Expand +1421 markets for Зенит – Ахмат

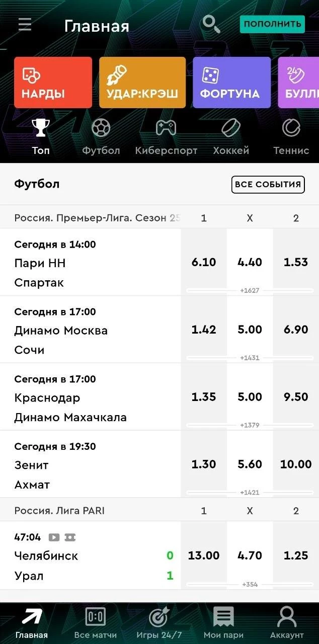[x=250, y=493]
